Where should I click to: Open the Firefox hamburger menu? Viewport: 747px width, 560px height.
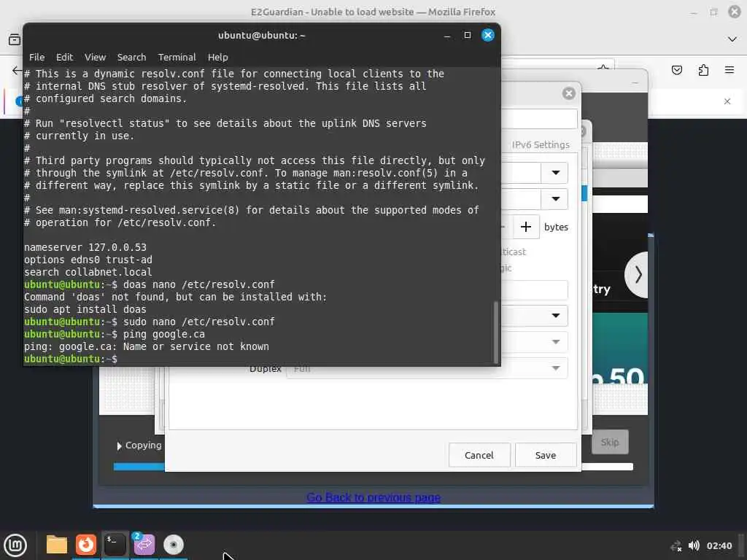729,70
